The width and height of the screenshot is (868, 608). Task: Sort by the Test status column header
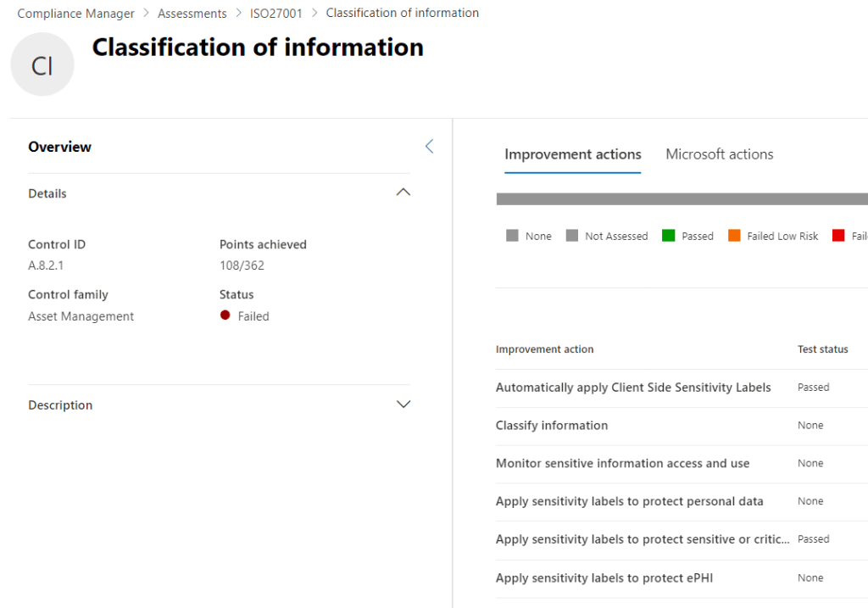[822, 349]
